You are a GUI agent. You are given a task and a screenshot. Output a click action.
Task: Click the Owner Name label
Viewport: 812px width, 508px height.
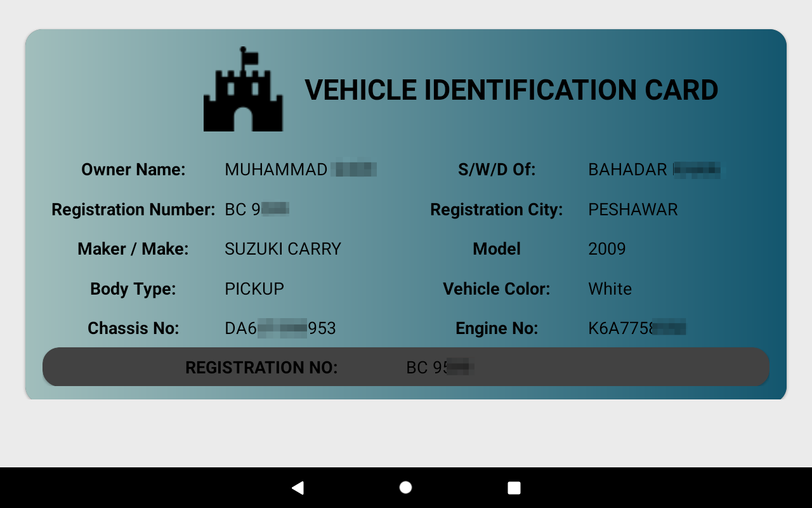133,170
